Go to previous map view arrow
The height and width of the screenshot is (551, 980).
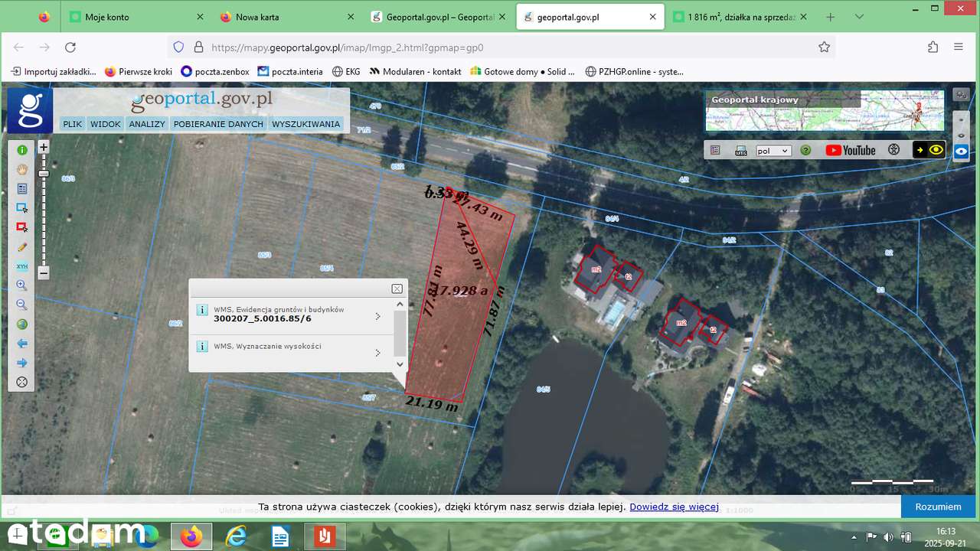coord(22,344)
